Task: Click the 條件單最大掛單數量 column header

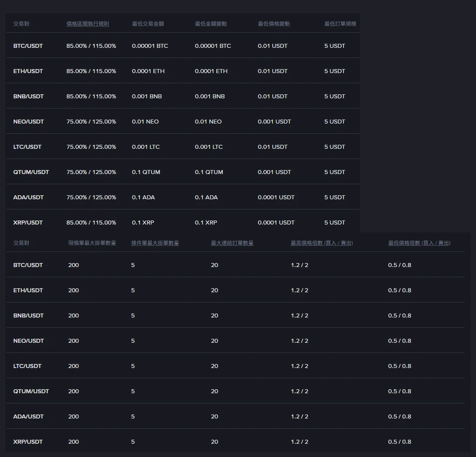Action: point(155,243)
